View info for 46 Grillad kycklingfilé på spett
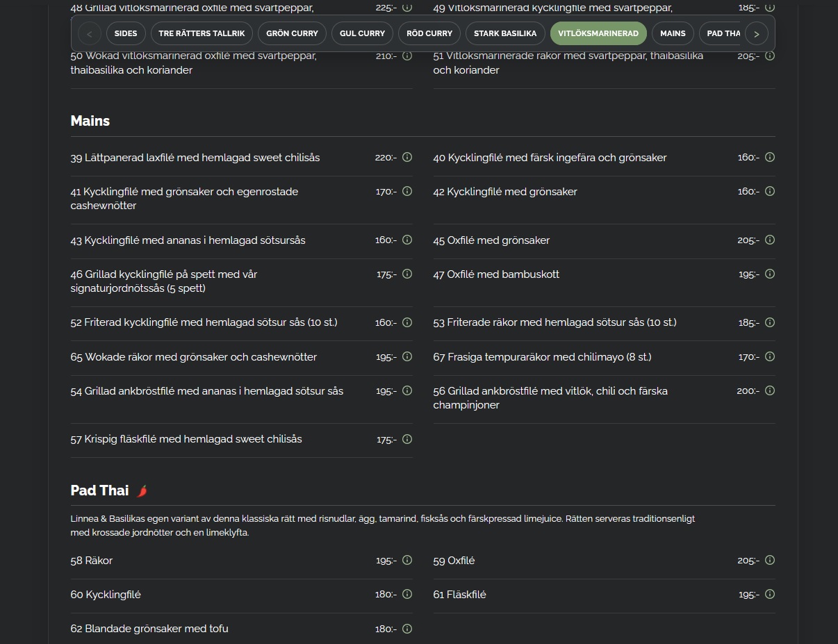 point(407,274)
